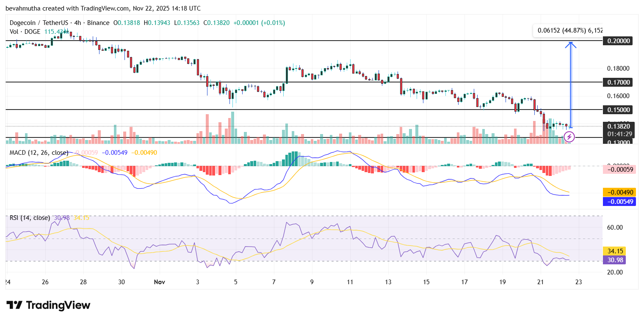
Task: Click the Nov label on the time axis
Action: [x=160, y=282]
